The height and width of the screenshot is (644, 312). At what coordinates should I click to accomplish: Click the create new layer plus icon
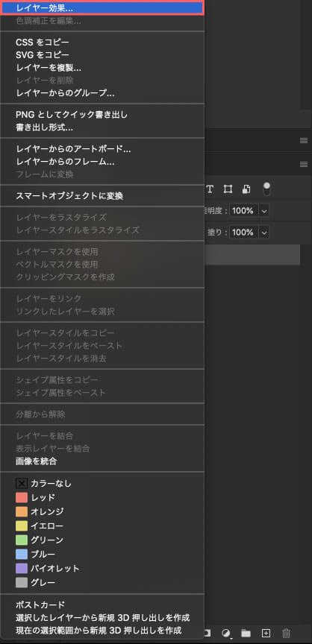coord(266,633)
